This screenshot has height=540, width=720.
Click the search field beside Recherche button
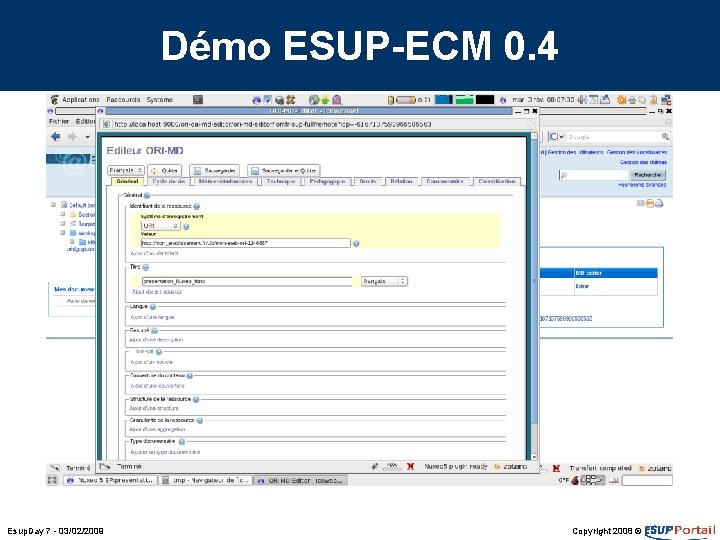(x=594, y=175)
